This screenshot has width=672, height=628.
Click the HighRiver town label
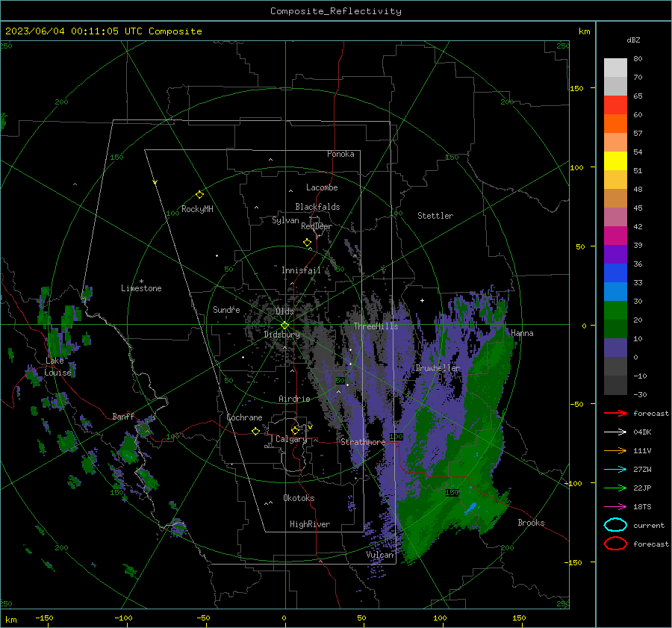[x=310, y=524]
